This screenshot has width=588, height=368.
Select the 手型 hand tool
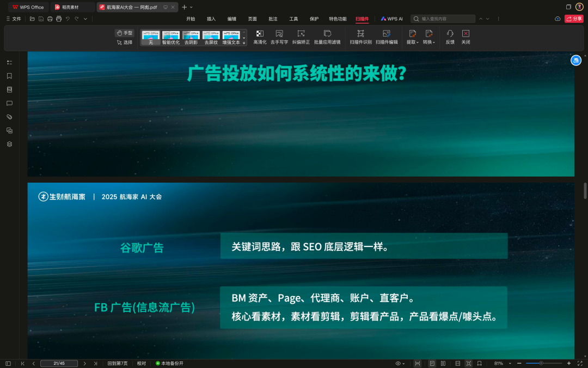125,33
